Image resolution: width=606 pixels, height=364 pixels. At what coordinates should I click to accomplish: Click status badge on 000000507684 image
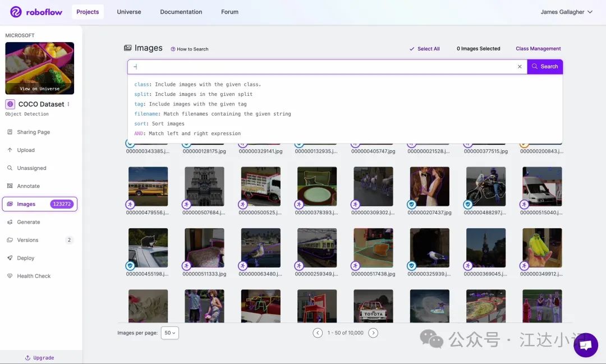point(186,204)
